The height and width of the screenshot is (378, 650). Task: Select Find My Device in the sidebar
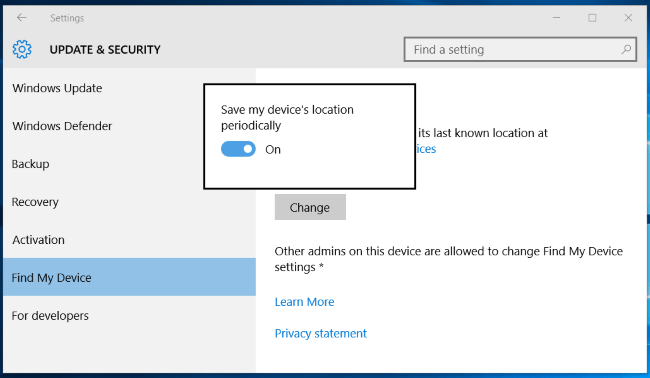click(x=129, y=277)
